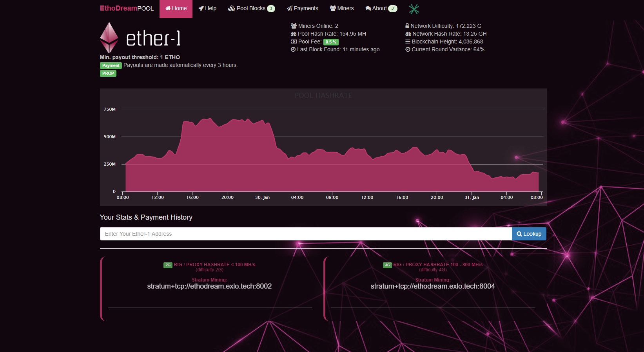This screenshot has width=644, height=352.
Task: Click the 0.5 % pool fee badge
Action: [x=331, y=42]
